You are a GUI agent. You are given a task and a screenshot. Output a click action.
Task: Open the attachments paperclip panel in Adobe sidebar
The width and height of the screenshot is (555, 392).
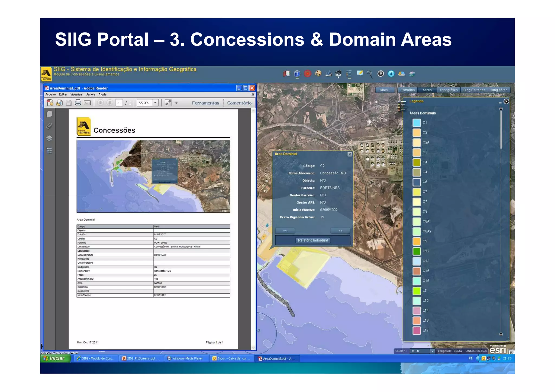tap(49, 126)
